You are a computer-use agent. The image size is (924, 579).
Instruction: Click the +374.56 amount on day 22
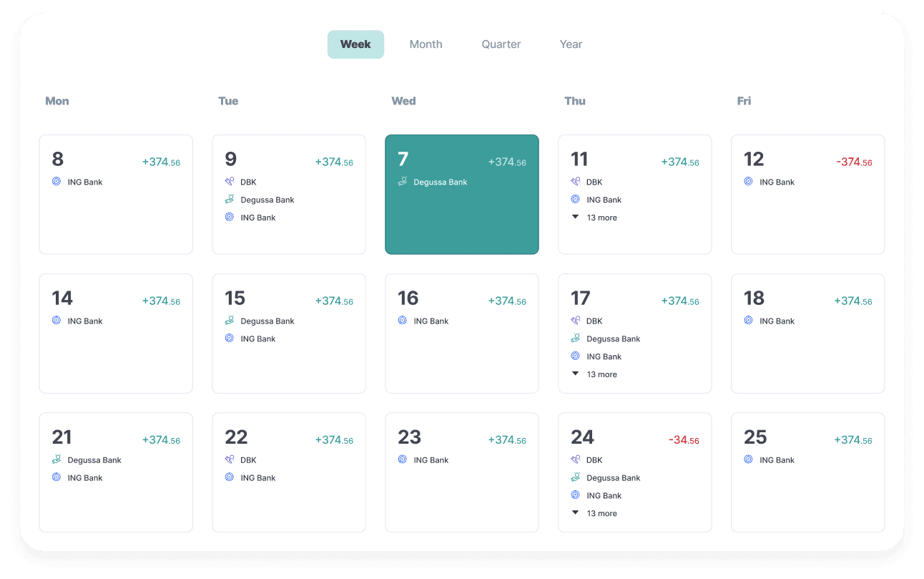(x=334, y=439)
